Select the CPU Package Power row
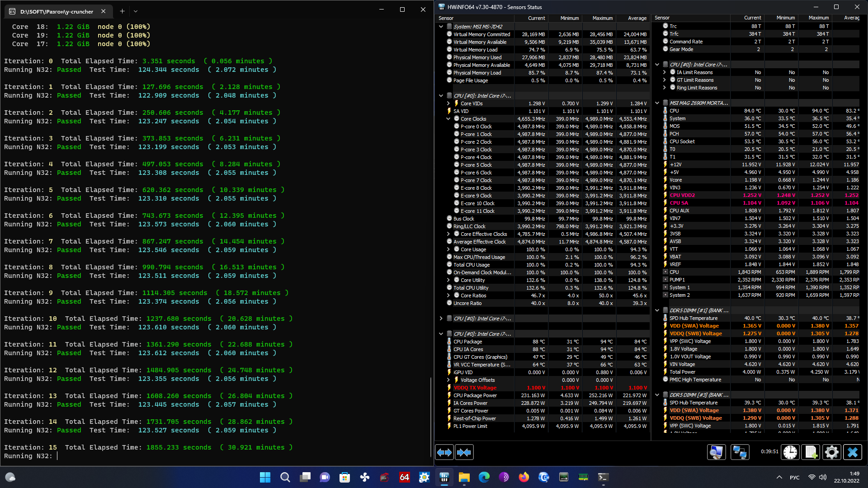 pyautogui.click(x=475, y=395)
